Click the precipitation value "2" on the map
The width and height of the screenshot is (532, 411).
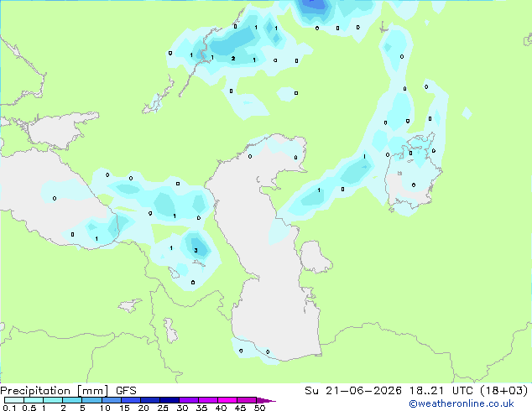point(233,59)
